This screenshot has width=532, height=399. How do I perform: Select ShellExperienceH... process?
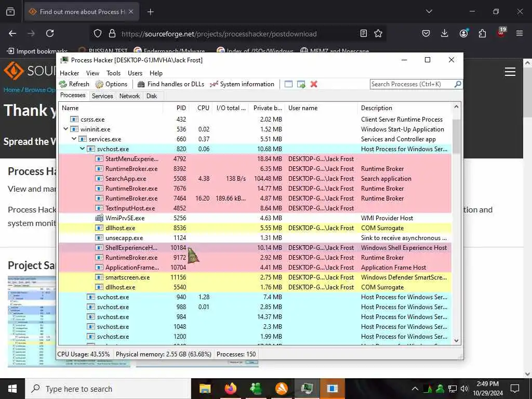255,248
